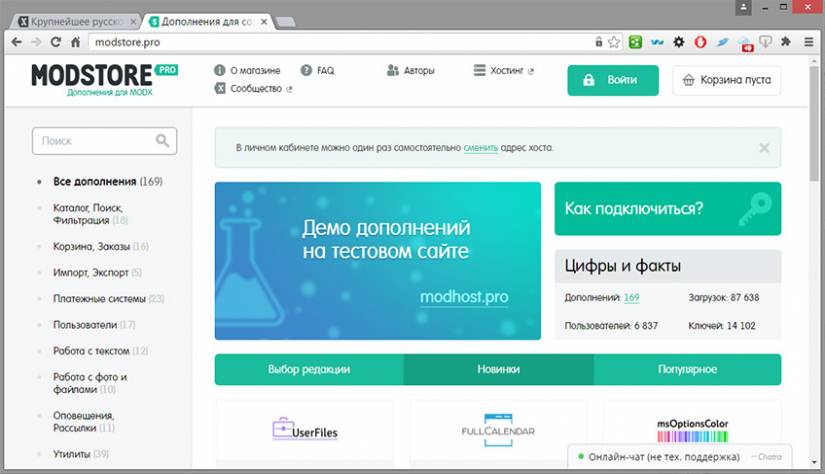Click the green Войти login button
Viewport: 825px width, 474px height.
612,80
